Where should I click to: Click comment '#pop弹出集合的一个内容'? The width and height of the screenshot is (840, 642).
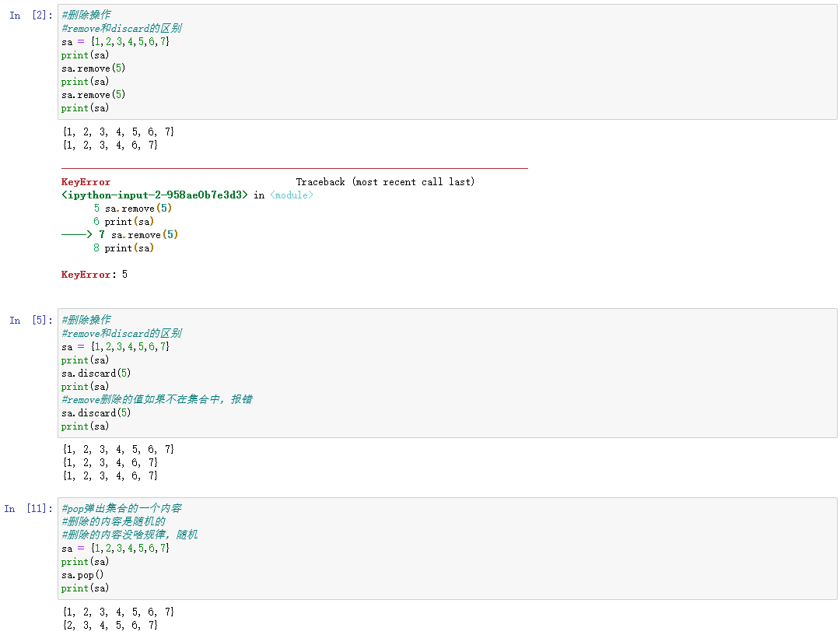point(121,508)
